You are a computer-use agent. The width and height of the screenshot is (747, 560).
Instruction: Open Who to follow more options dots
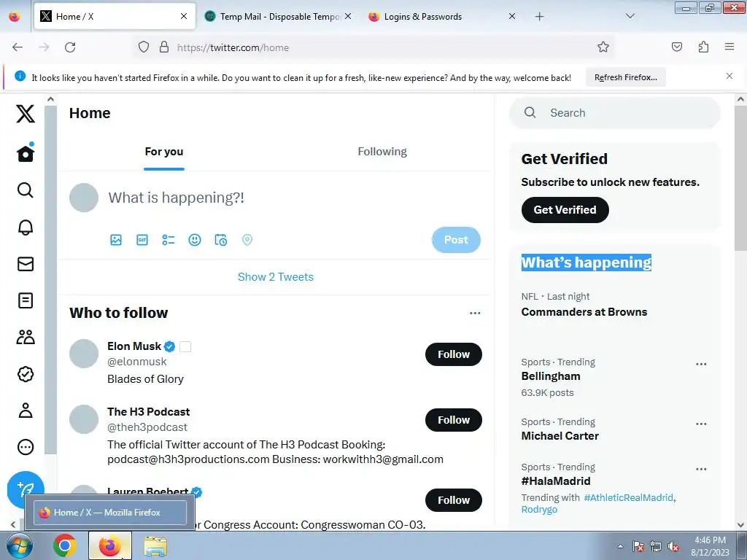point(475,313)
